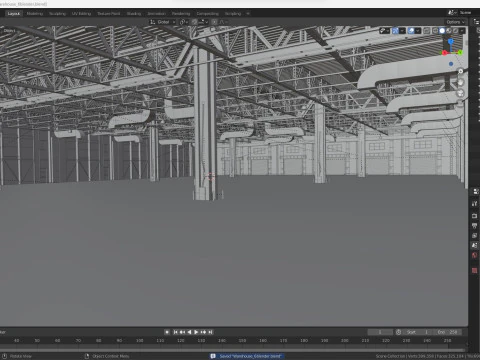The image size is (480, 360).
Task: Add a new workspace with the plus button
Action: (248, 14)
